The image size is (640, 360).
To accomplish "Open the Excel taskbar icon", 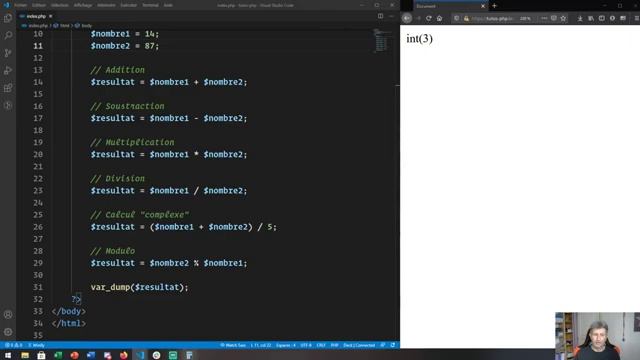I will point(58,355).
